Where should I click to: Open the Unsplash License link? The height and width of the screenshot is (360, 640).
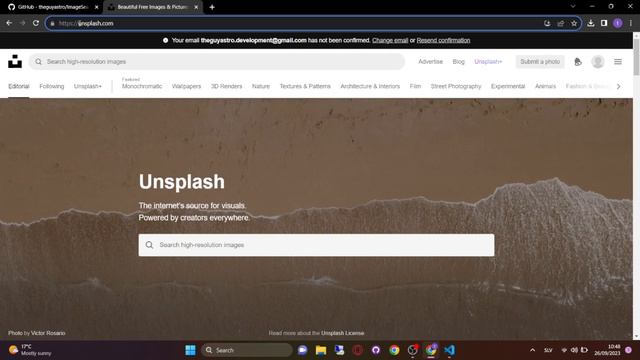[342, 333]
